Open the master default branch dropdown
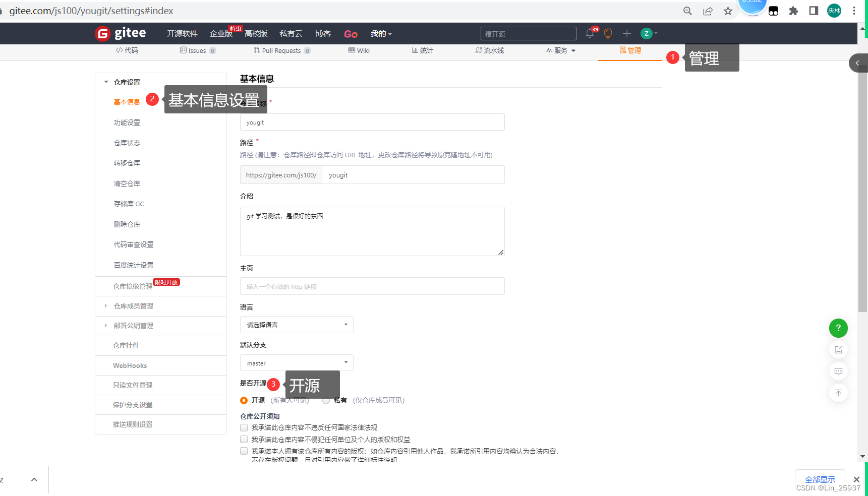868x496 pixels. [x=297, y=363]
